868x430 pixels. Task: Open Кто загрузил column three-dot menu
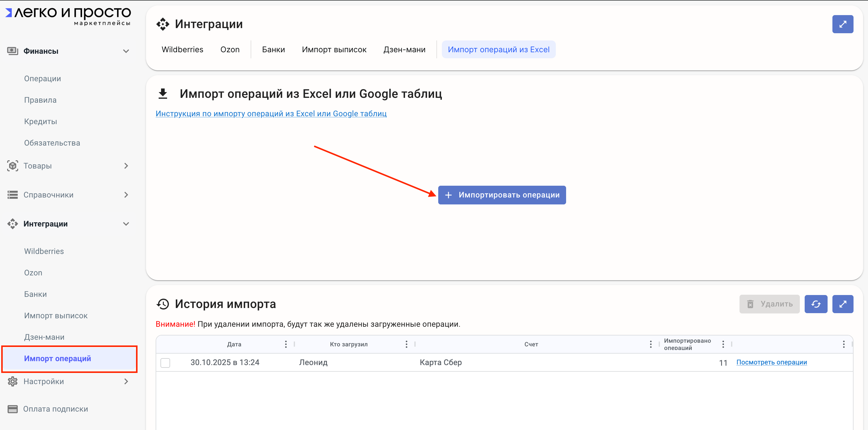click(x=406, y=344)
